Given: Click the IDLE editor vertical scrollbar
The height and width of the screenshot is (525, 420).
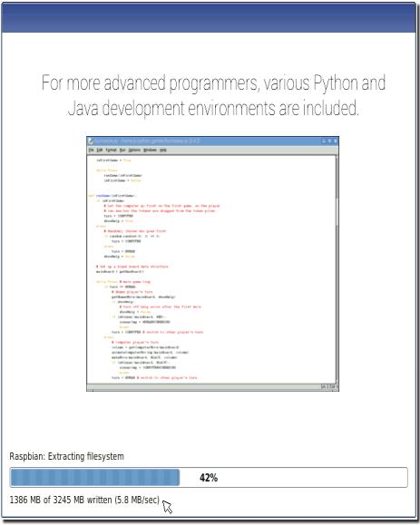Looking at the screenshot, I should [x=337, y=269].
